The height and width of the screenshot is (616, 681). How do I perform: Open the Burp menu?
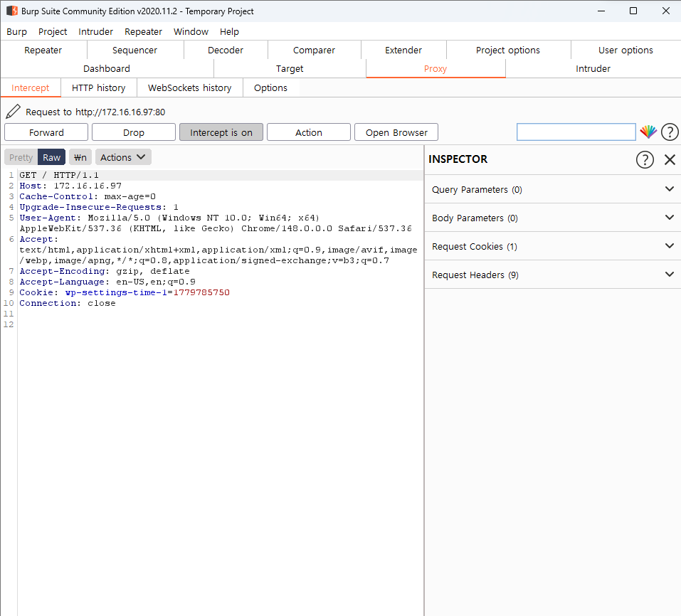coord(16,32)
